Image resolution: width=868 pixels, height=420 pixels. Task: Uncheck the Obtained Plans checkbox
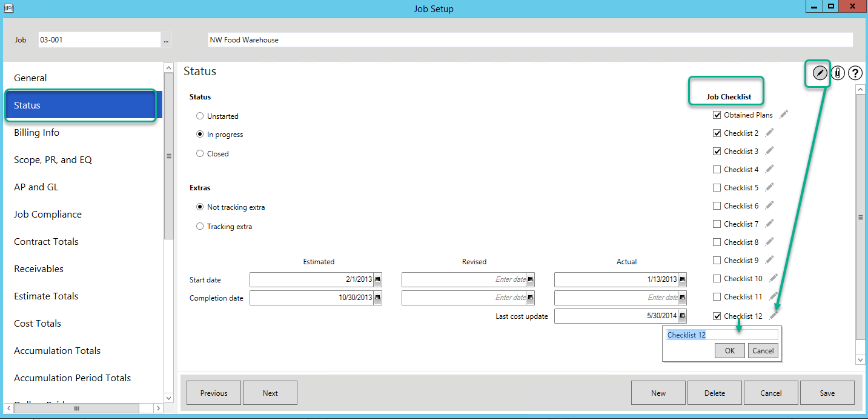tap(717, 115)
